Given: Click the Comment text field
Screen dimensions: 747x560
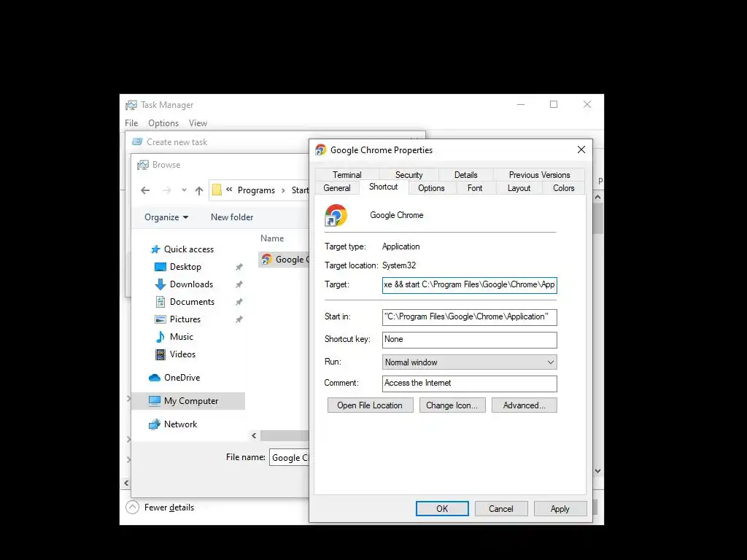Looking at the screenshot, I should pos(469,384).
